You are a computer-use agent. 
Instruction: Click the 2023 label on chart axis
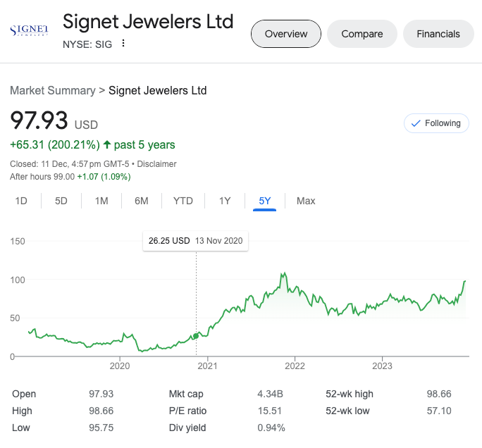(382, 366)
